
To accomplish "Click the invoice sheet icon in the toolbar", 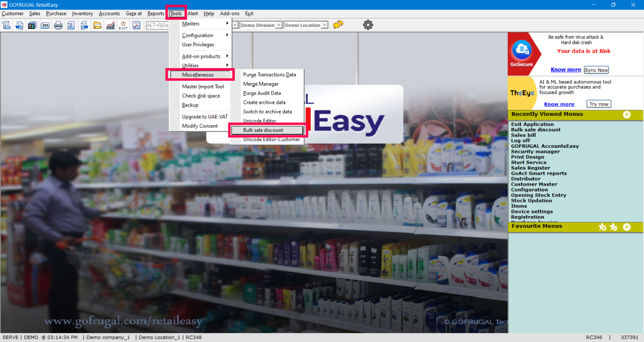I will [x=6, y=25].
